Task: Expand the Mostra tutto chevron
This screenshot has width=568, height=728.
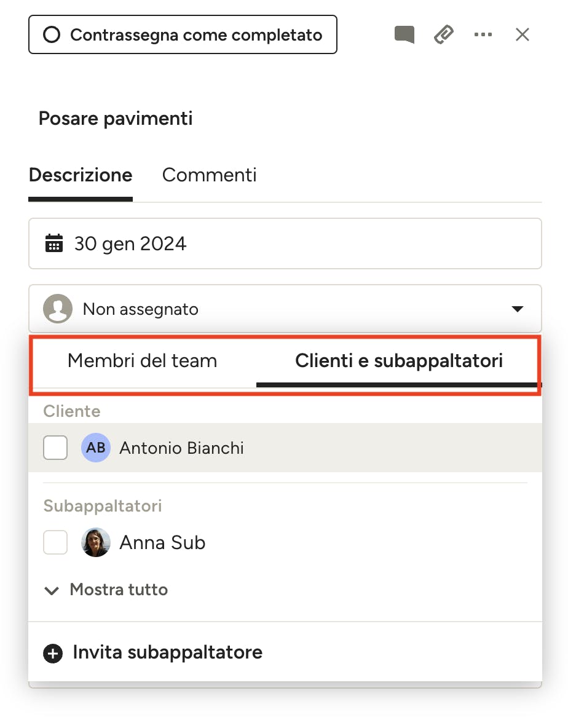Action: [52, 590]
